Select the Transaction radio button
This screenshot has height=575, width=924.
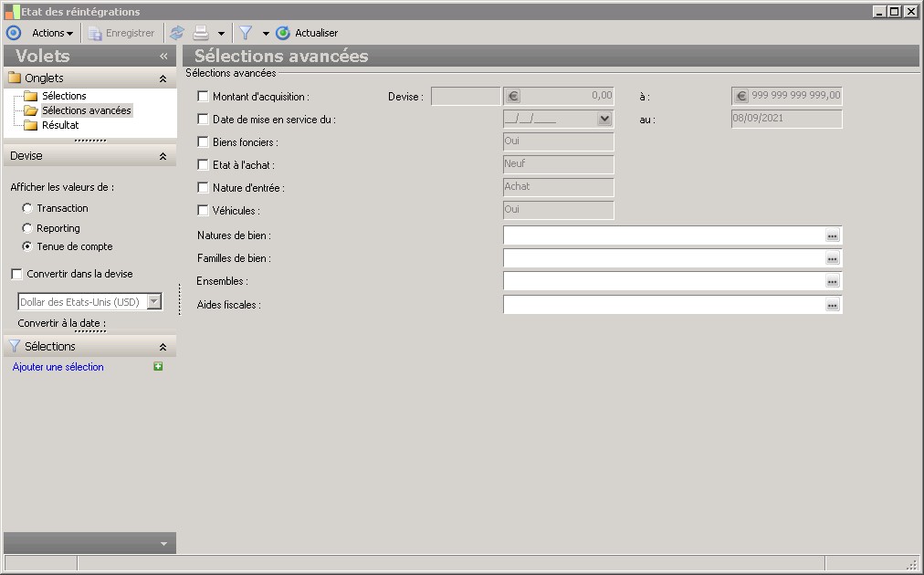click(27, 208)
